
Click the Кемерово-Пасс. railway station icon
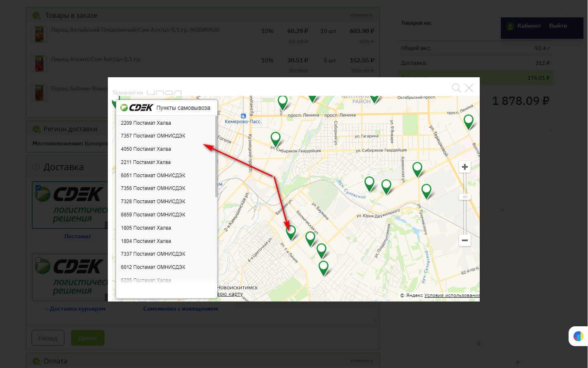click(x=243, y=116)
